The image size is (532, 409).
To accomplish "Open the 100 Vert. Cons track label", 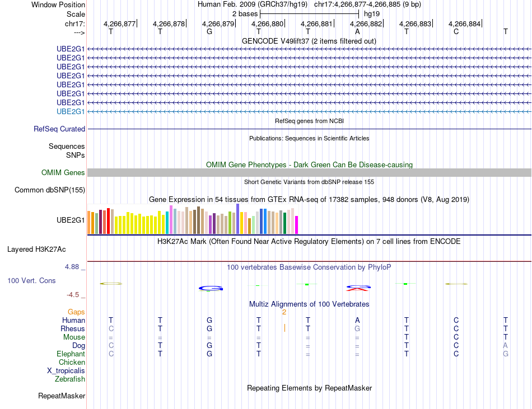I will [x=31, y=280].
